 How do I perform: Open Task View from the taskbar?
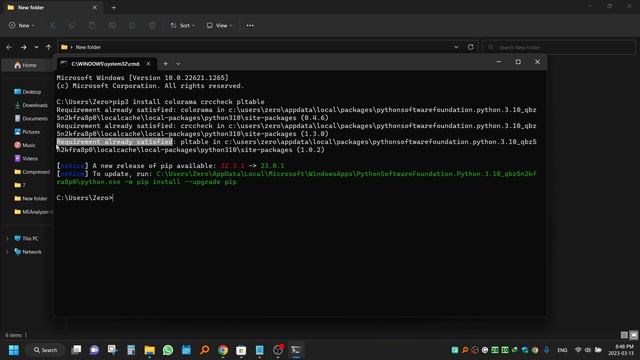tap(76, 350)
